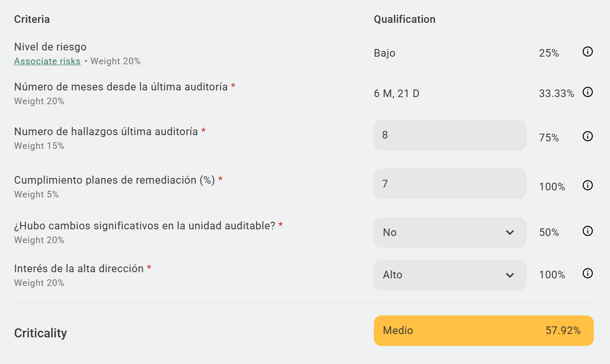This screenshot has width=610, height=364.
Task: Click the Criticality row title
Action: tap(40, 333)
